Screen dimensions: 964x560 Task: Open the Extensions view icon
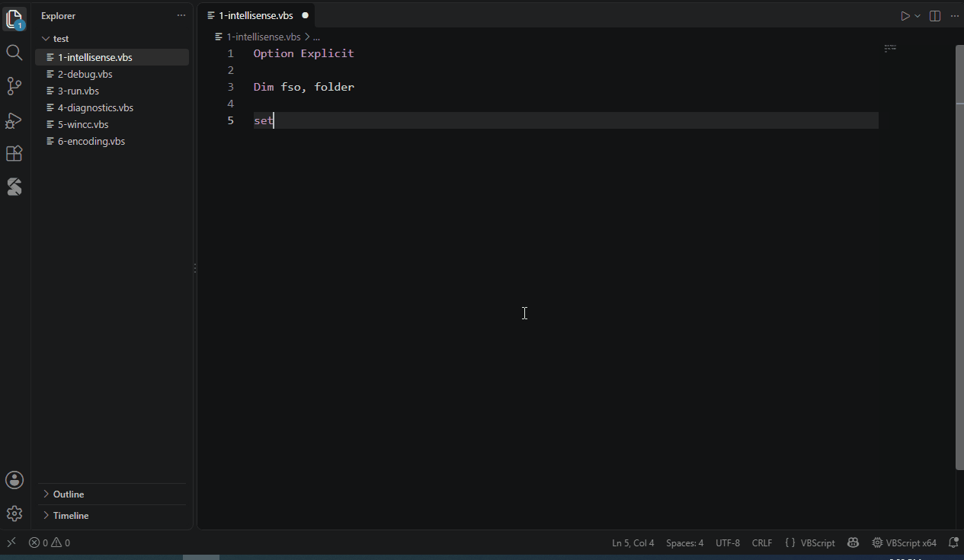[x=14, y=153]
